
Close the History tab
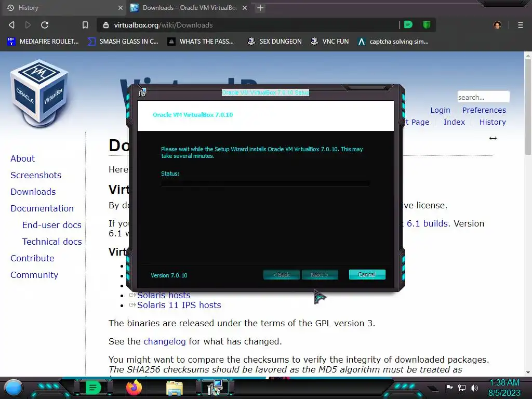tap(120, 8)
